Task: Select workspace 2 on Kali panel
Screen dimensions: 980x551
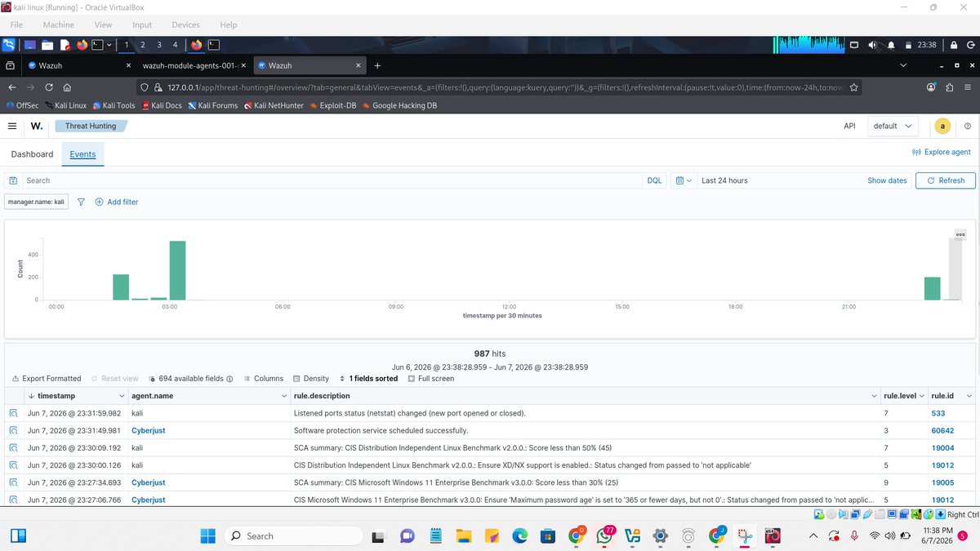Action: pyautogui.click(x=143, y=45)
